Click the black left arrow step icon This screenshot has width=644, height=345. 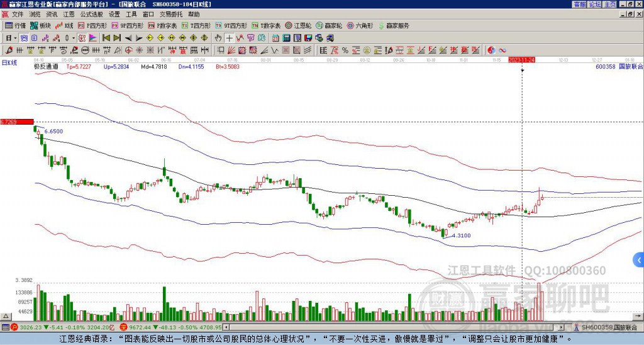[x=128, y=38]
